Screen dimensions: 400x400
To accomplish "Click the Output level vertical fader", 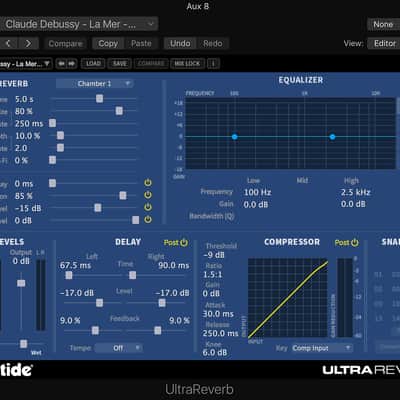I will [21, 283].
